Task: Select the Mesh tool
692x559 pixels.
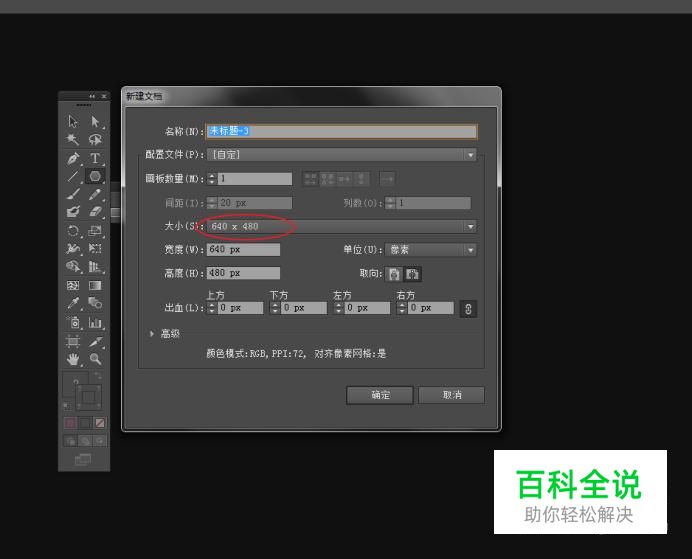Action: pyautogui.click(x=73, y=285)
